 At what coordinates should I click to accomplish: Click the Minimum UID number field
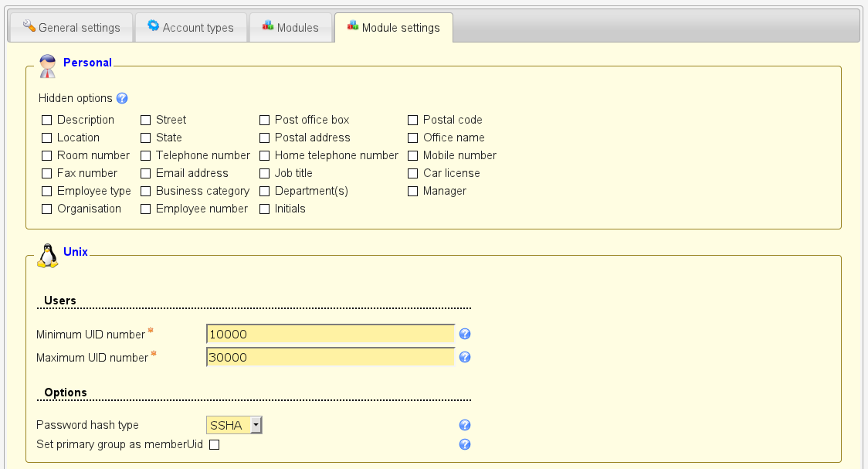[x=331, y=334]
